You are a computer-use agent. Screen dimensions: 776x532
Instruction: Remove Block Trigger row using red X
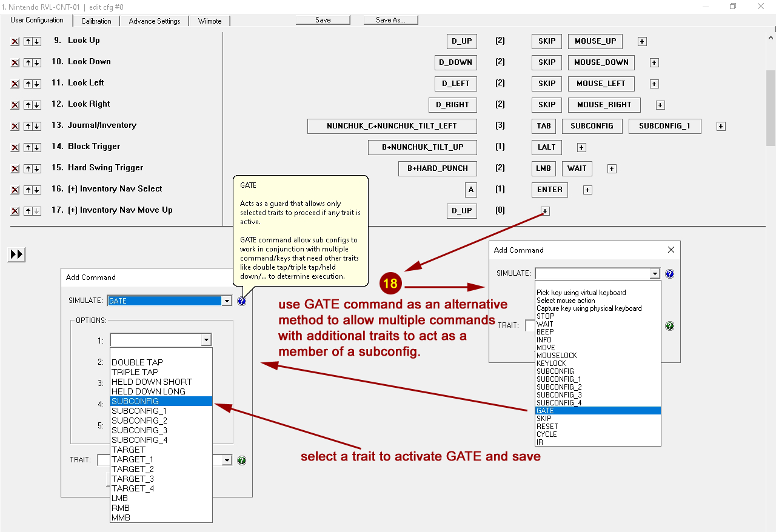(15, 148)
